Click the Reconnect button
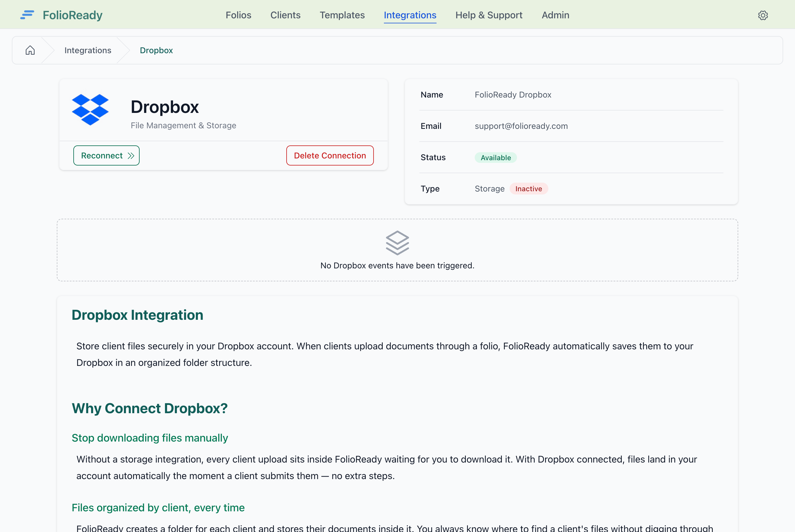This screenshot has height=532, width=795. point(106,155)
